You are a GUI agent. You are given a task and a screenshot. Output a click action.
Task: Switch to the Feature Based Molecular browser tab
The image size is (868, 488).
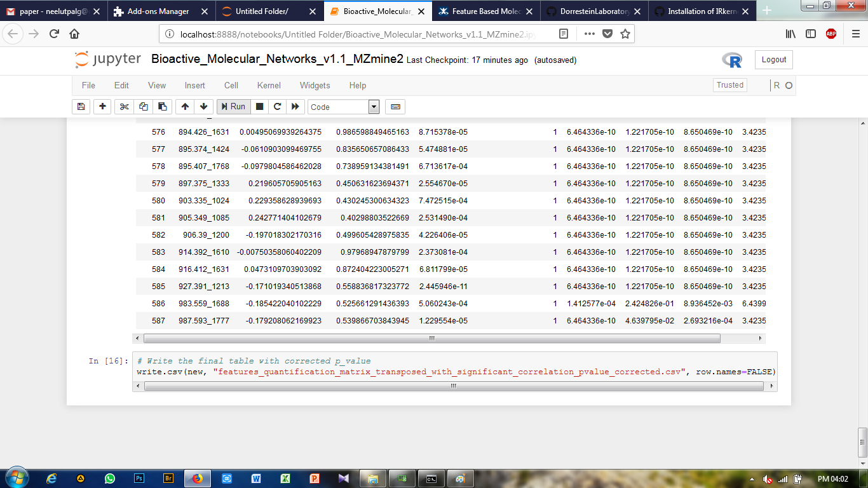point(485,11)
